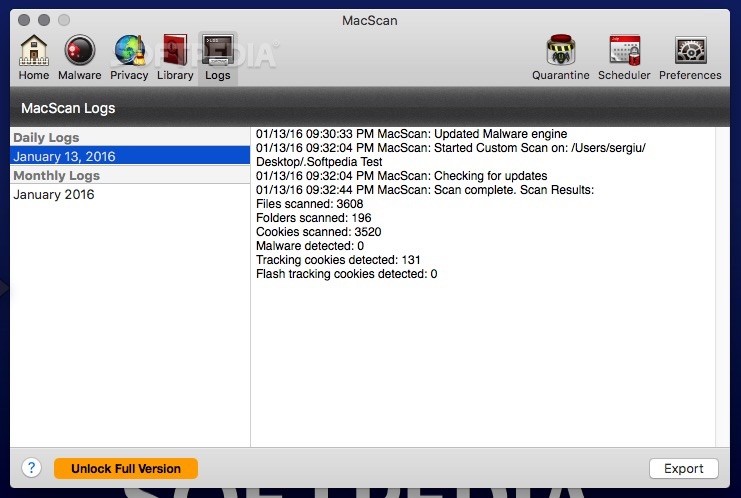
Task: Click the MacScan Logs heading
Action: point(68,108)
